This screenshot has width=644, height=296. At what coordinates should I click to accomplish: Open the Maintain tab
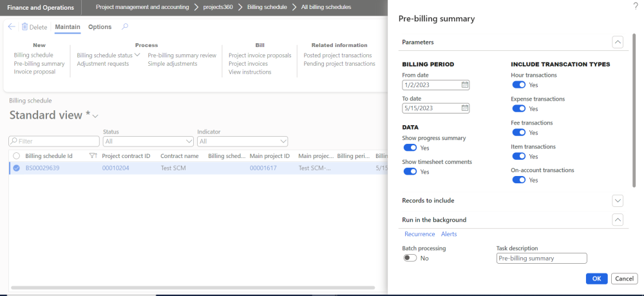[68, 27]
